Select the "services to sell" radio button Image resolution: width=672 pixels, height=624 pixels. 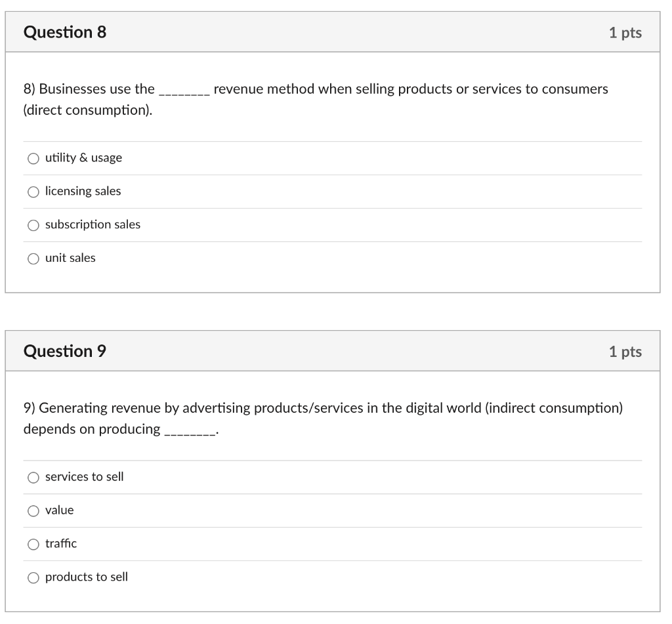click(x=33, y=477)
